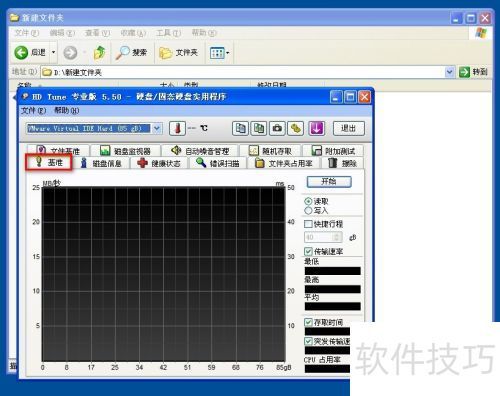The height and width of the screenshot is (396, 500).
Task: Open the 错误扫描 tab
Action: pos(218,163)
